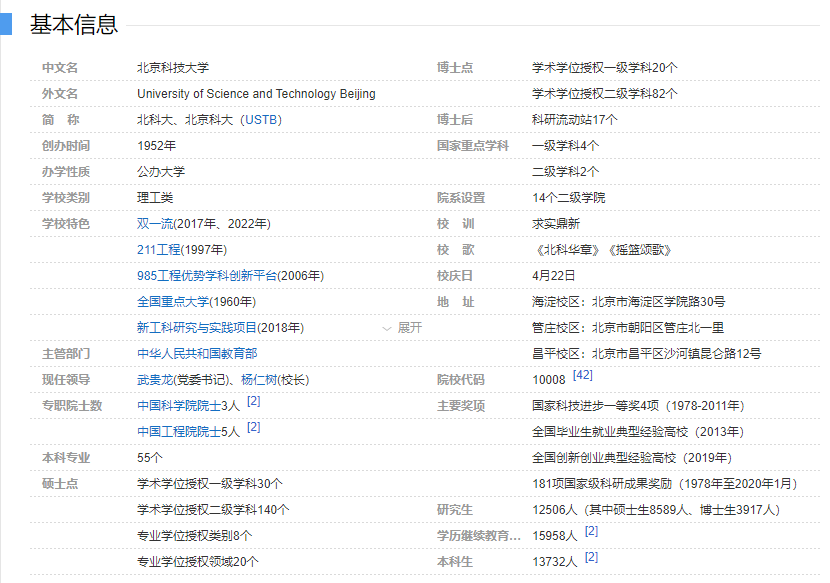This screenshot has width=830, height=583.
Task: Click the 杨仁树 name link
Action: pyautogui.click(x=258, y=380)
